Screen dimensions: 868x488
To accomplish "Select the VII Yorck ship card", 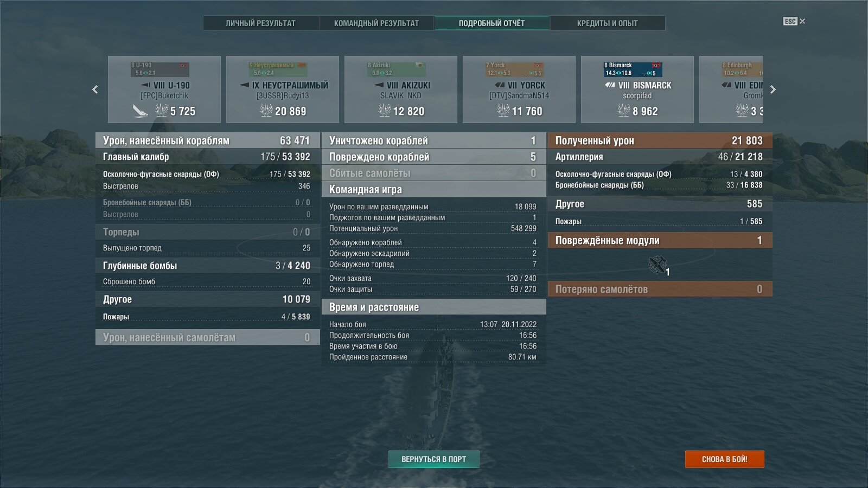I will click(519, 89).
